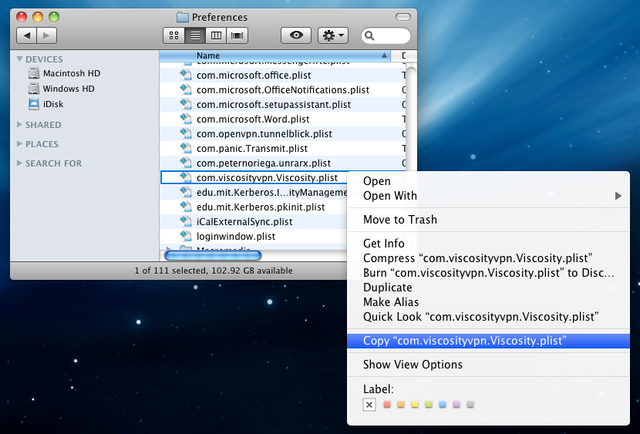The image size is (640, 434).
Task: Select the com.panic.Transmit.plist file name
Action: pos(252,149)
